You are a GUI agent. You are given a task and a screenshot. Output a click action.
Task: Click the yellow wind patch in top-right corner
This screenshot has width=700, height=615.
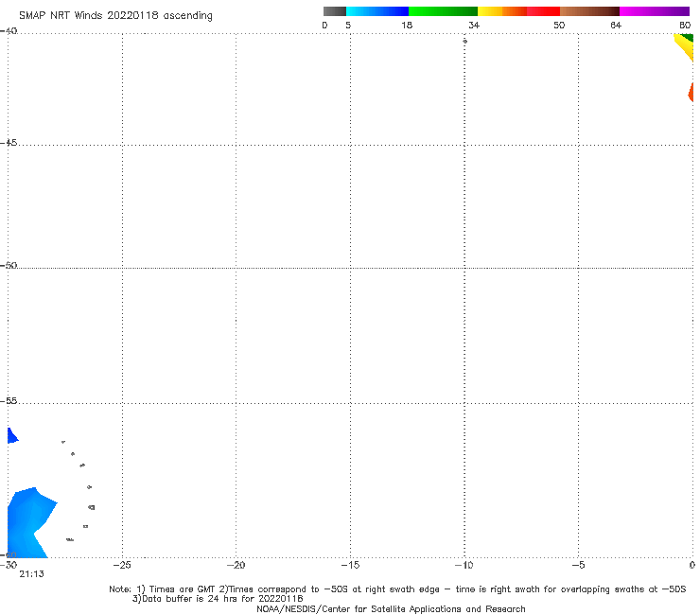point(685,47)
